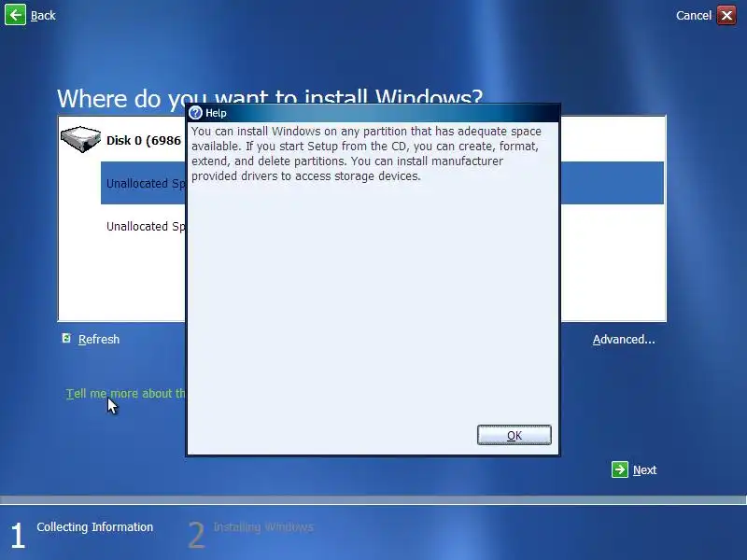Click OK in the Help dialog
Viewport: 747px width, 560px height.
point(514,435)
